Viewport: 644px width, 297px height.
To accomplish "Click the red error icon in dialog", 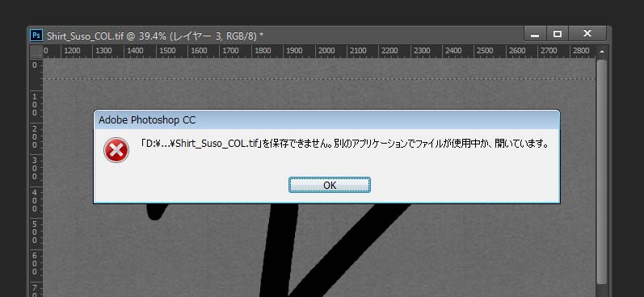I will pos(116,150).
